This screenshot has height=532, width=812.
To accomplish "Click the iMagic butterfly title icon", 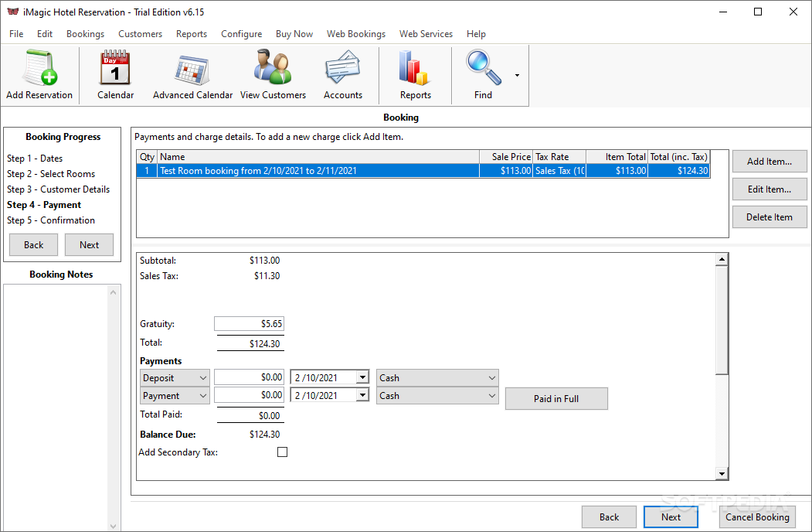I will pos(13,12).
